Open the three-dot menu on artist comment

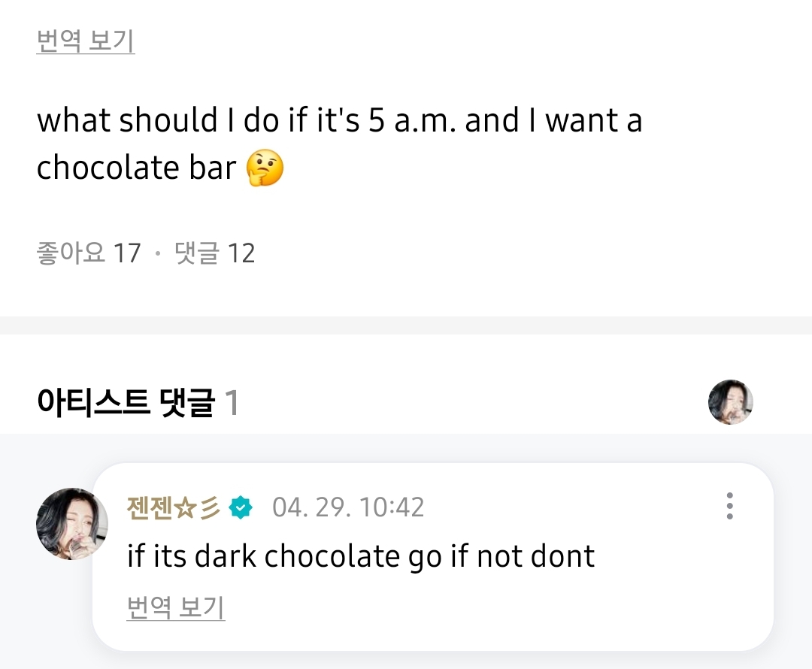[x=729, y=507]
